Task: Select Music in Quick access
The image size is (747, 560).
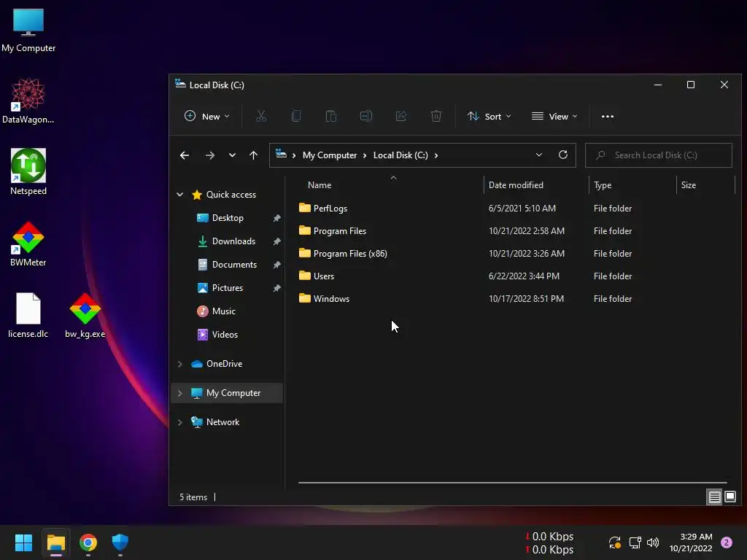Action: [223, 311]
